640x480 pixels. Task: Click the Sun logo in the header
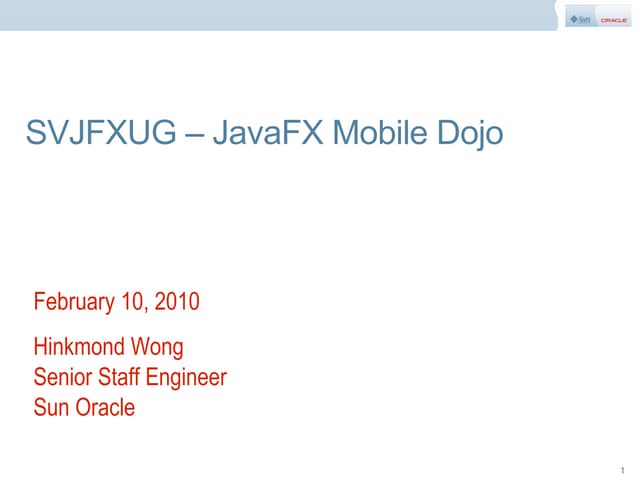582,19
